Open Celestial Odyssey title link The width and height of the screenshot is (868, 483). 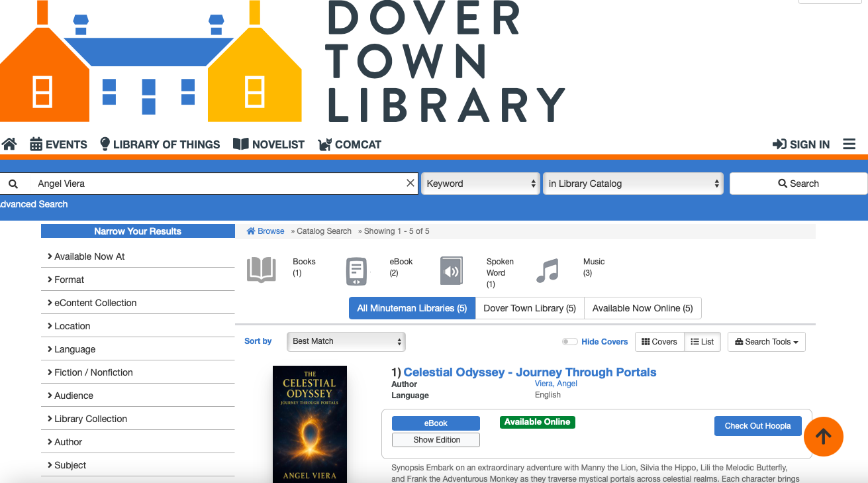pos(530,372)
